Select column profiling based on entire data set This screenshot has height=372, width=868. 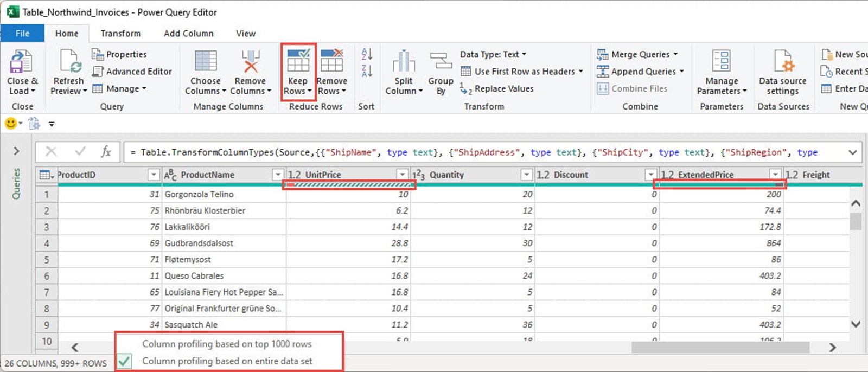tap(227, 361)
